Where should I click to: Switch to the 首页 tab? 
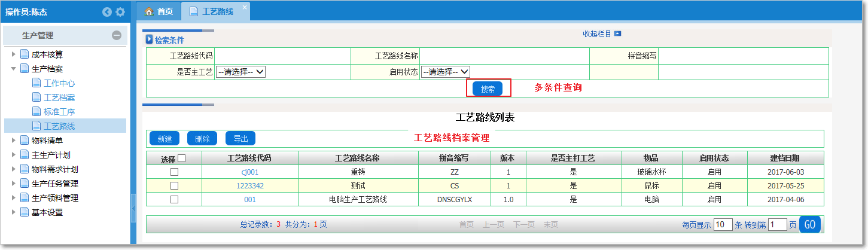click(159, 11)
